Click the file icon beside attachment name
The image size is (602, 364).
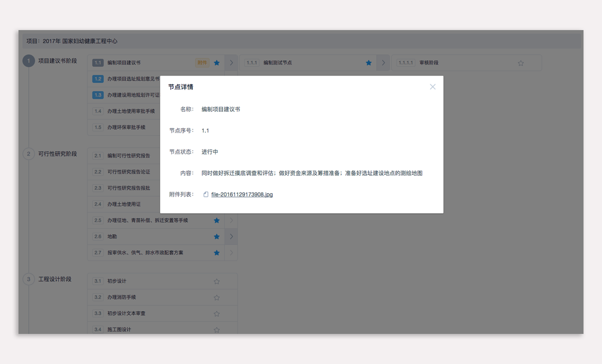click(x=206, y=195)
